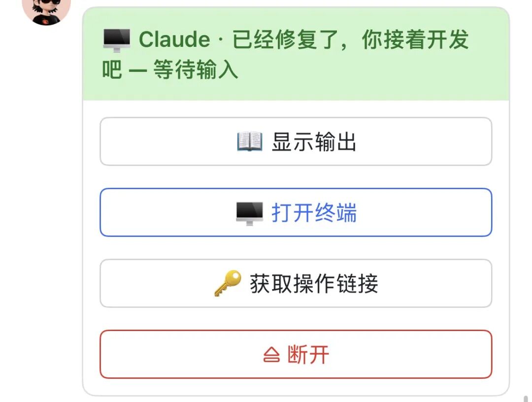Viewport: 532px width, 402px height.
Task: Show output with the 显示输出 button
Action: click(296, 141)
